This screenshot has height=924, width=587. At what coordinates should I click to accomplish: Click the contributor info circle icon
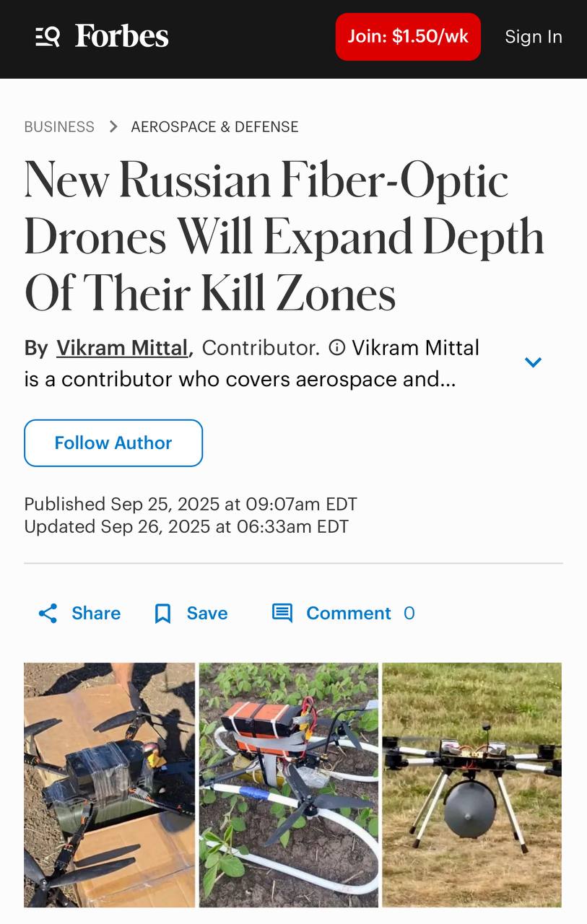pos(336,348)
